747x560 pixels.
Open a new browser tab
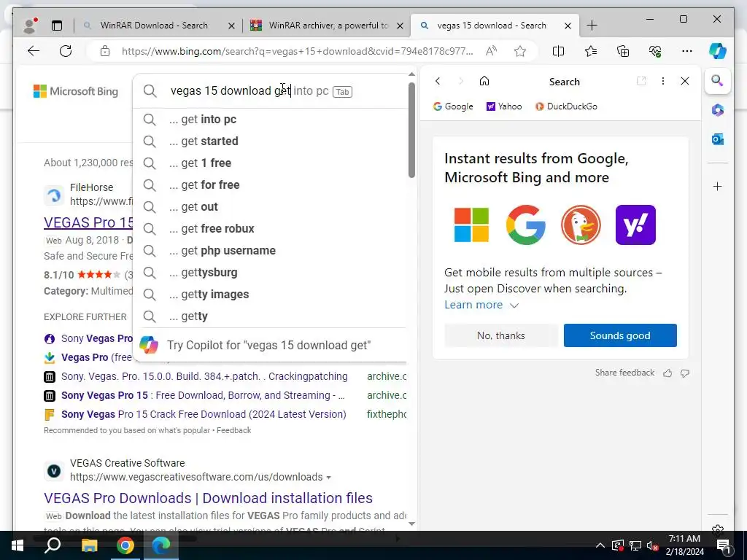[592, 26]
